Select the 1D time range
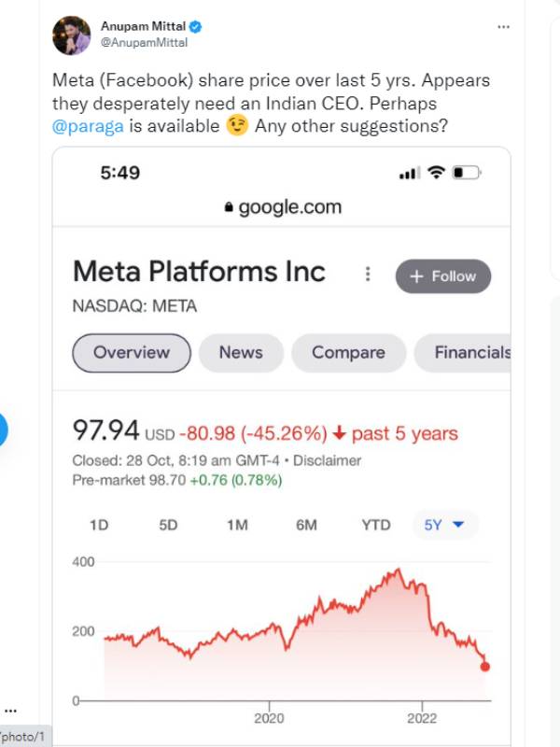This screenshot has width=560, height=747. click(99, 525)
